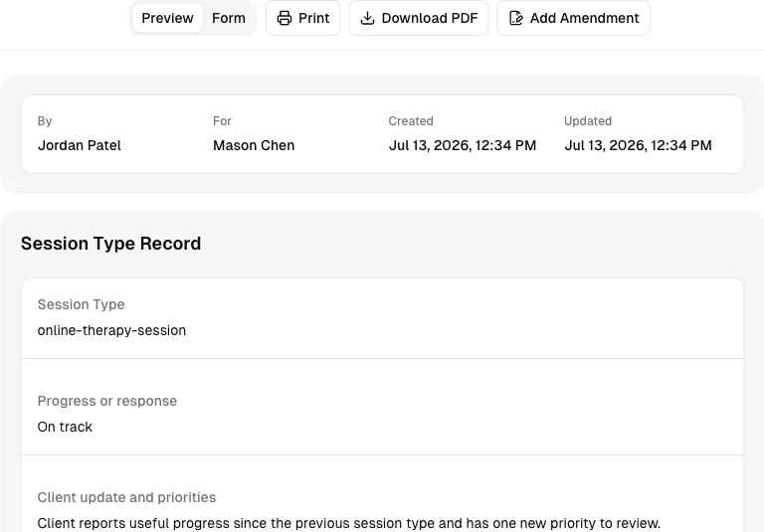
Task: Click the Created label
Action: pyautogui.click(x=411, y=121)
